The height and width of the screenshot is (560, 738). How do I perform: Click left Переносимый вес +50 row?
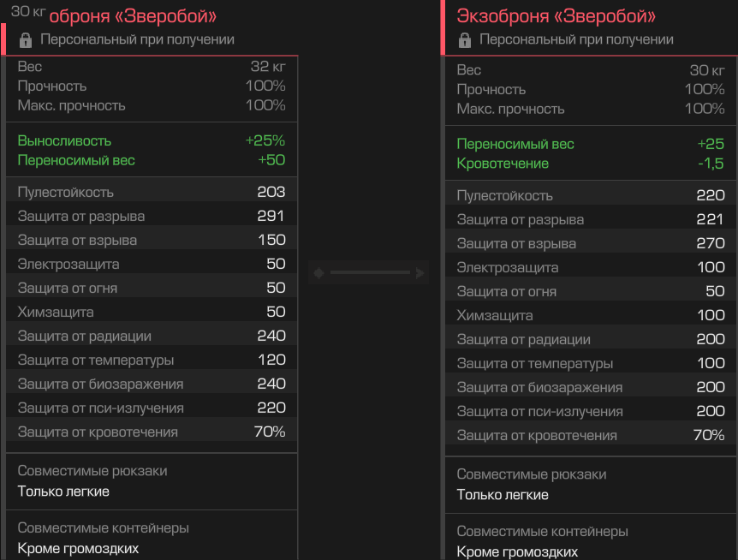coord(151,160)
